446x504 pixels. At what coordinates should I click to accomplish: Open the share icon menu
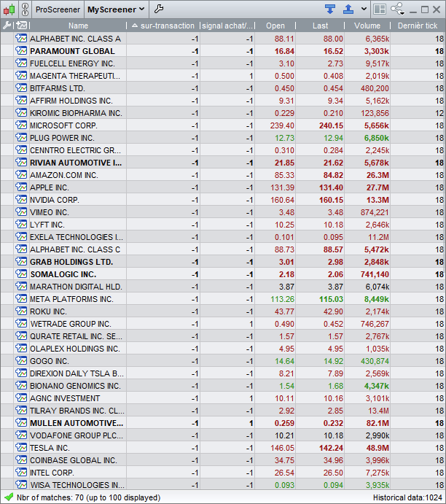pos(397,9)
